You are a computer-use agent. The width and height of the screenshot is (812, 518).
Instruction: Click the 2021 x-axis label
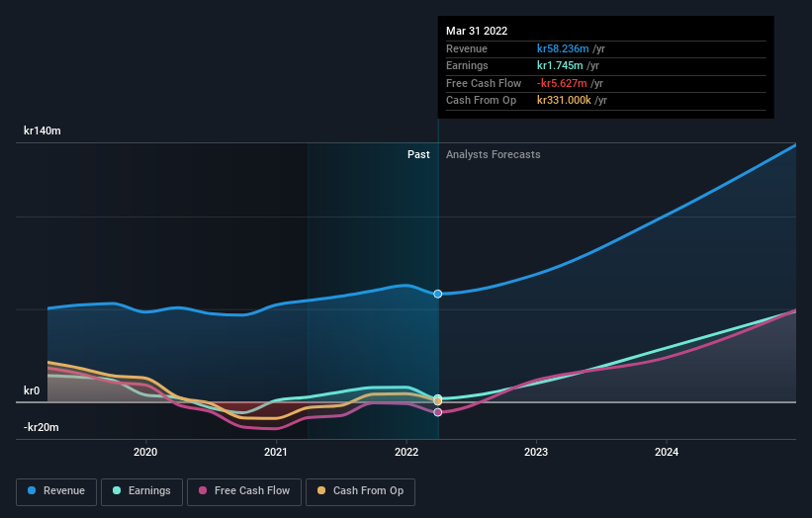tap(276, 452)
